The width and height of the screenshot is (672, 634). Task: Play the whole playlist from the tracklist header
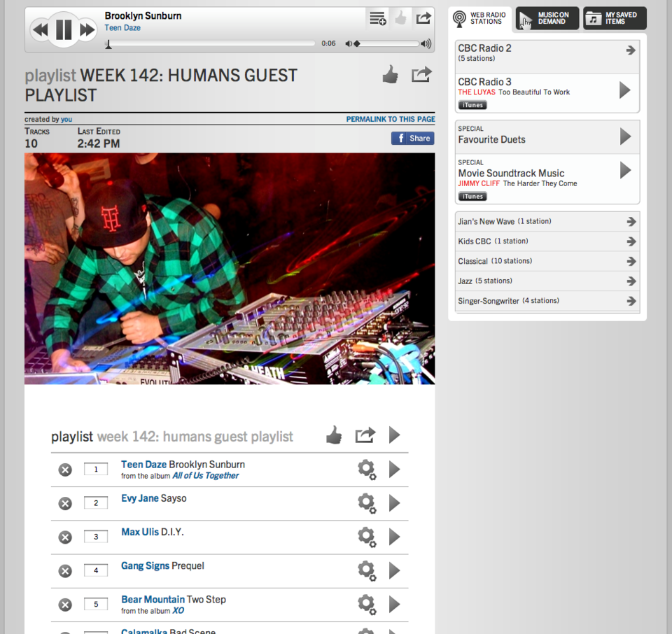394,435
